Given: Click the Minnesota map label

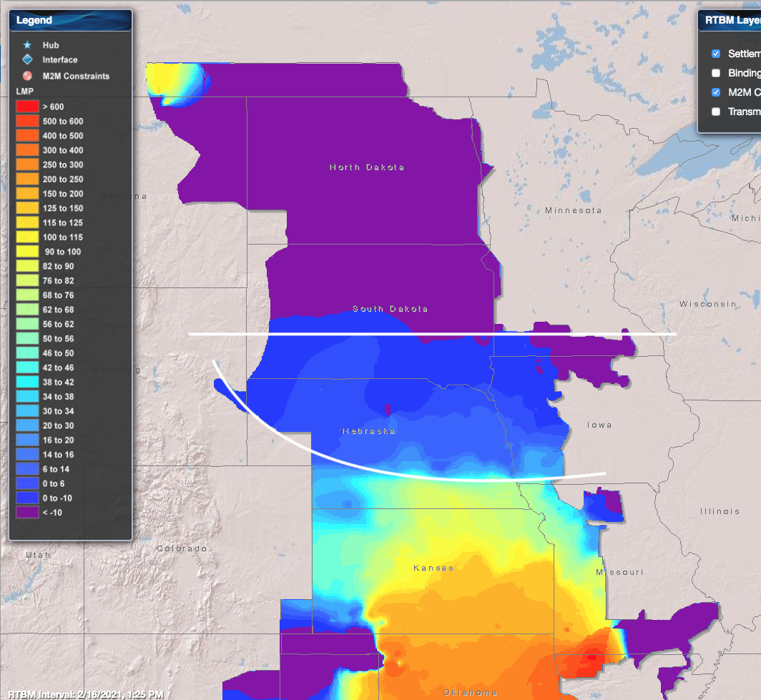Looking at the screenshot, I should pos(574,210).
